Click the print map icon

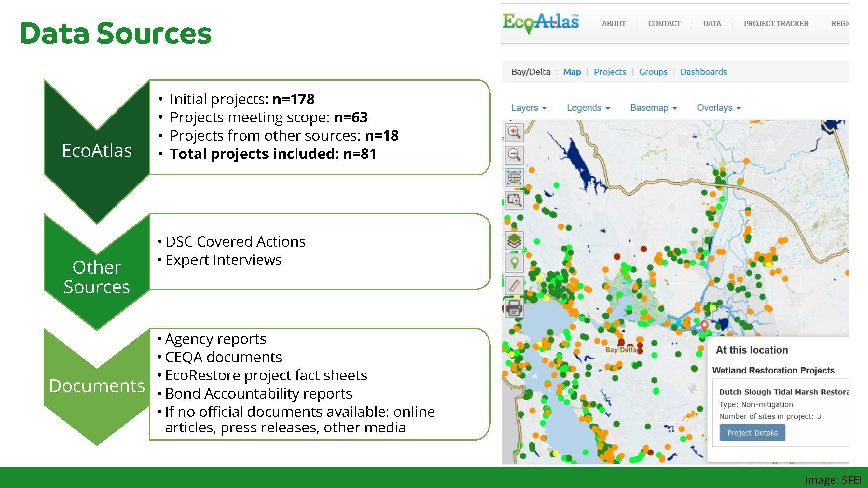[514, 308]
